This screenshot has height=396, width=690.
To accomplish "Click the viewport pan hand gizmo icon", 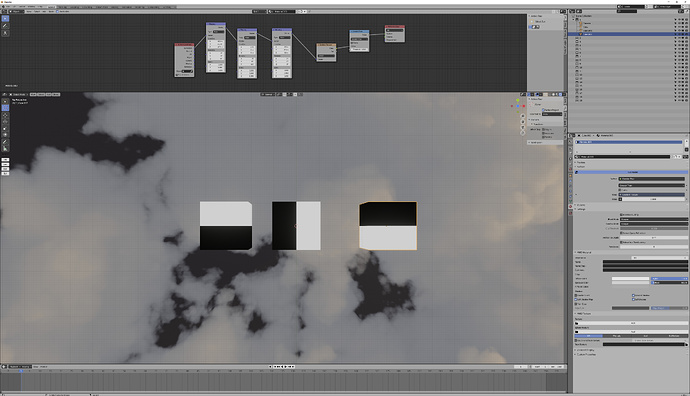I will [523, 122].
